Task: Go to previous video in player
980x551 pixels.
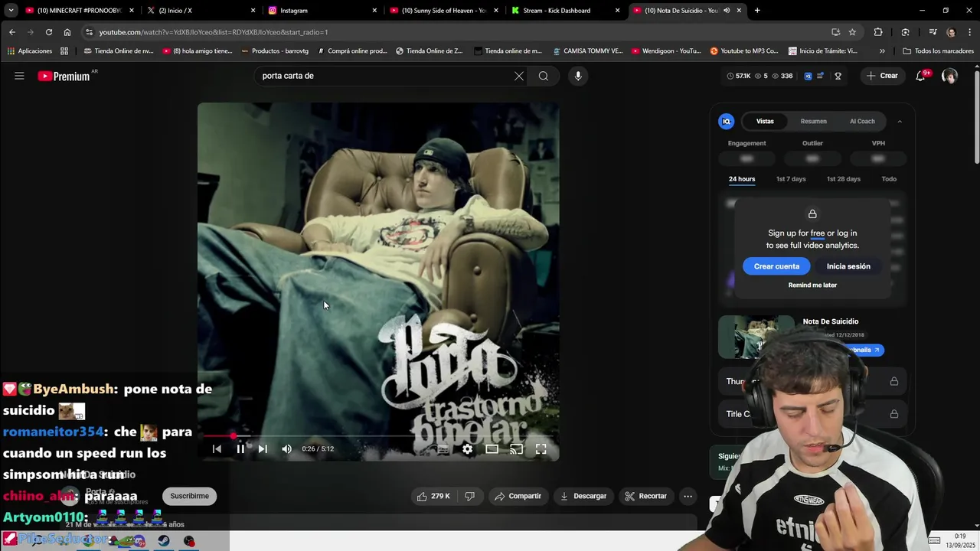Action: 217,449
